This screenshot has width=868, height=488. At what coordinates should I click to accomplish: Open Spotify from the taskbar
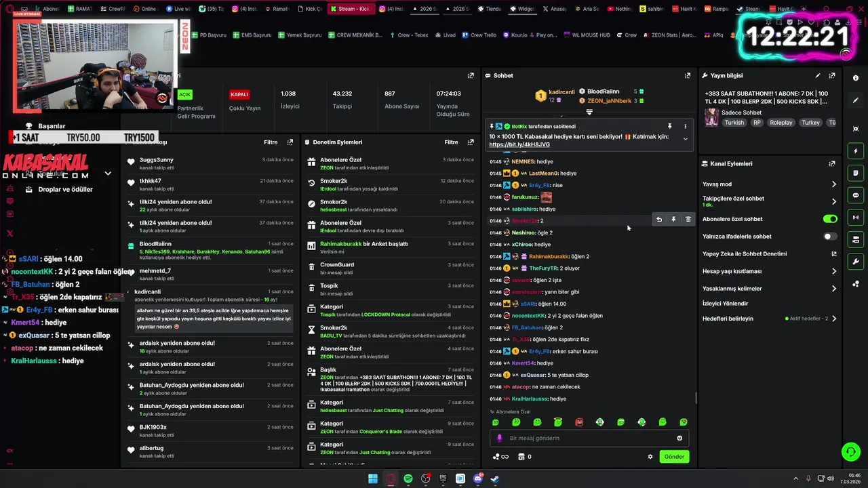408,479
